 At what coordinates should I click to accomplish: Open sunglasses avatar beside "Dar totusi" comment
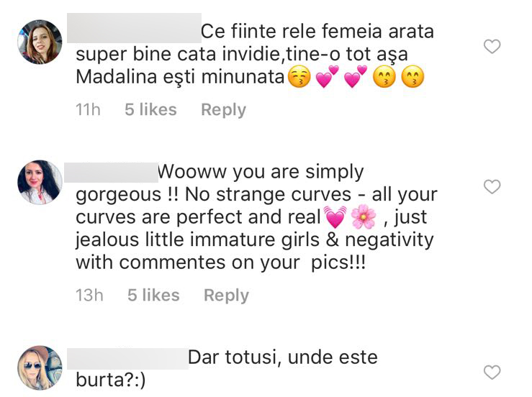click(40, 367)
